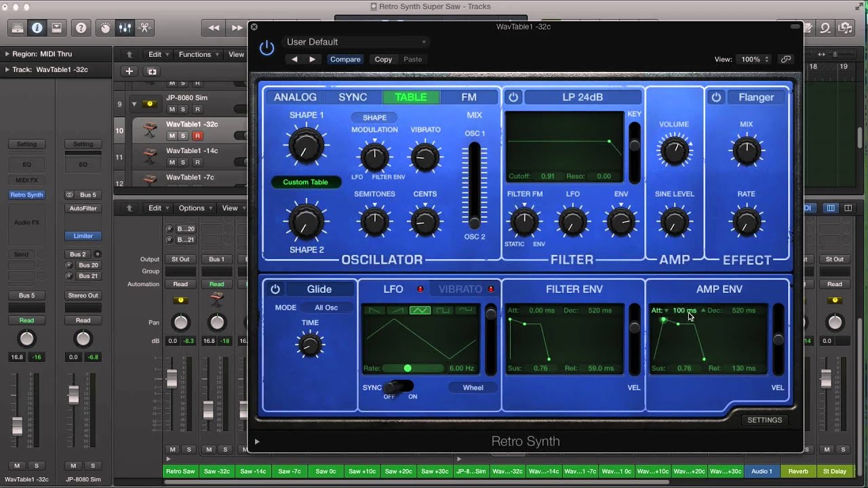Viewport: 868px width, 488px height.
Task: Expand the Region: MIDI Thru disclosure triangle
Action: (x=7, y=54)
